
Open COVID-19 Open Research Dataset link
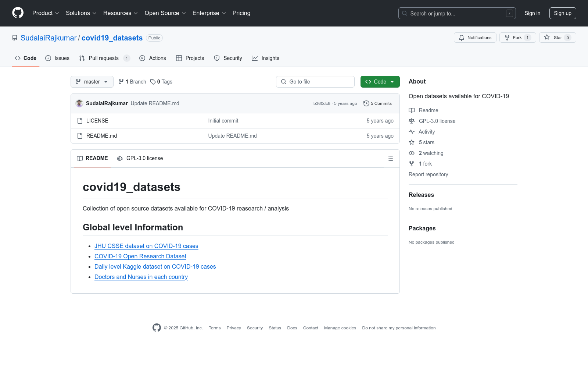point(140,256)
